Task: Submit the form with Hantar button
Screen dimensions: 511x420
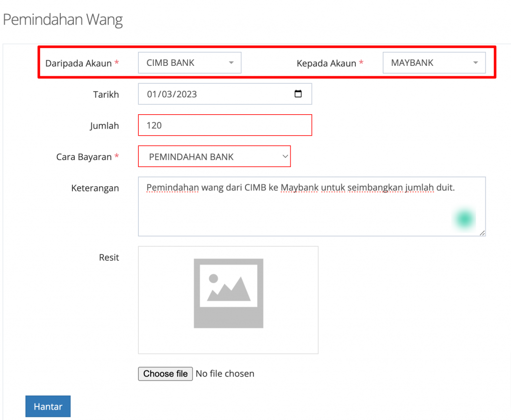Action: coord(48,407)
